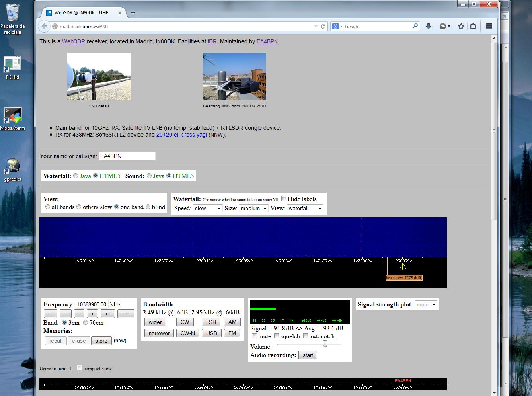Select the 70cm band radio button
532x396 pixels.
(x=86, y=323)
